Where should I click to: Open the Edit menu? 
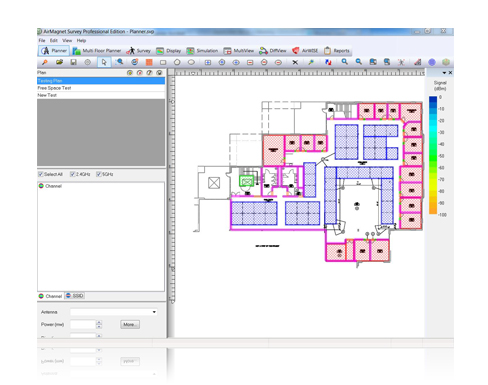coord(54,40)
